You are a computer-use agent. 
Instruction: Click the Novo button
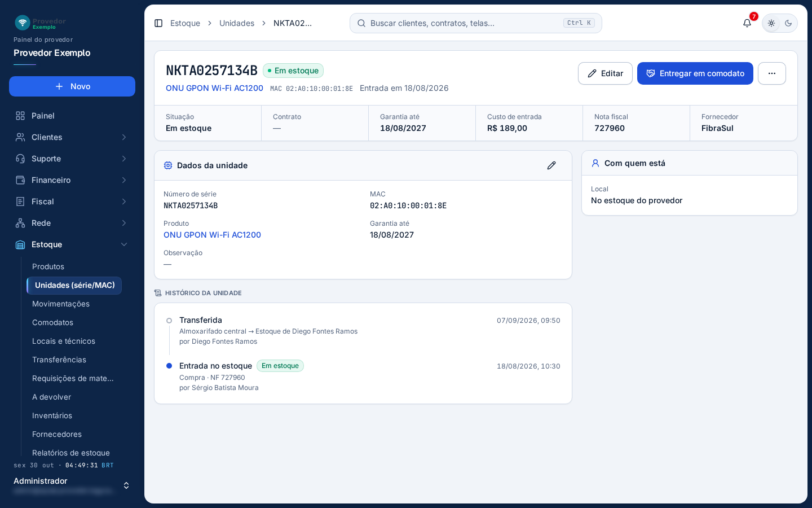point(72,86)
